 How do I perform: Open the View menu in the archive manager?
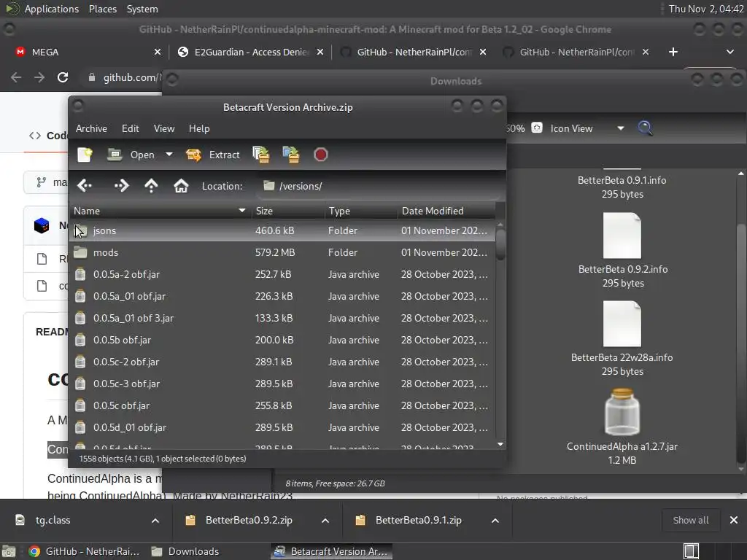tap(164, 128)
